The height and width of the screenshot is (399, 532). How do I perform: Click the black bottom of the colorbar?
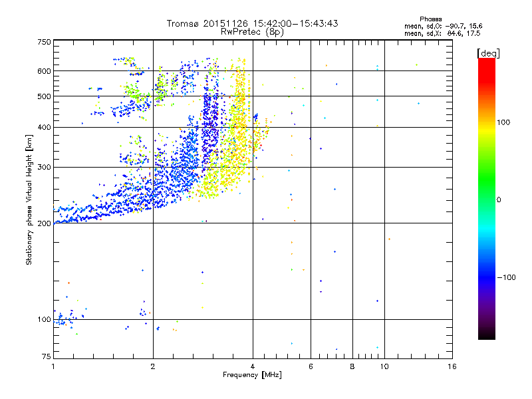point(487,335)
